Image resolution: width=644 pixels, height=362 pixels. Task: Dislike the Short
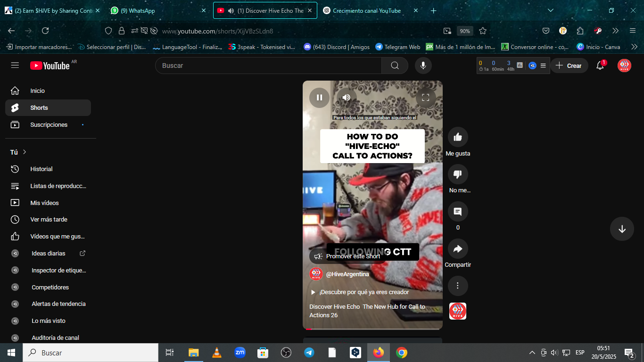pos(458,174)
